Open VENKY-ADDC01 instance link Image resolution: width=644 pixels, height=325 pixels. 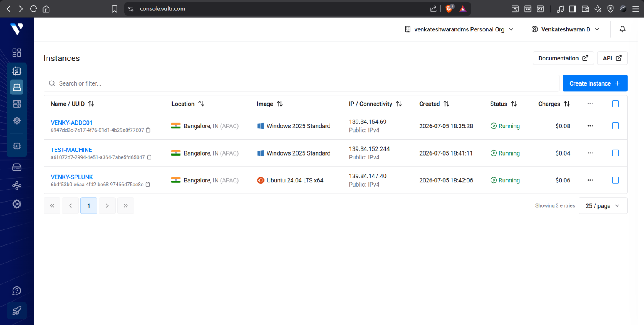(x=72, y=122)
